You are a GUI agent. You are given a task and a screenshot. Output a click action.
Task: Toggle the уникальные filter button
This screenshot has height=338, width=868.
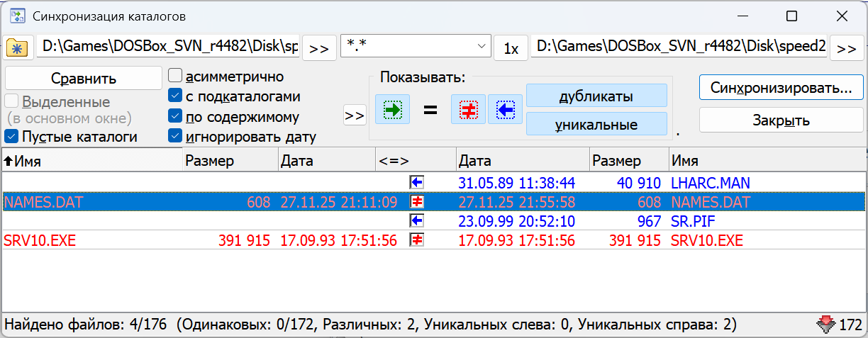click(596, 125)
